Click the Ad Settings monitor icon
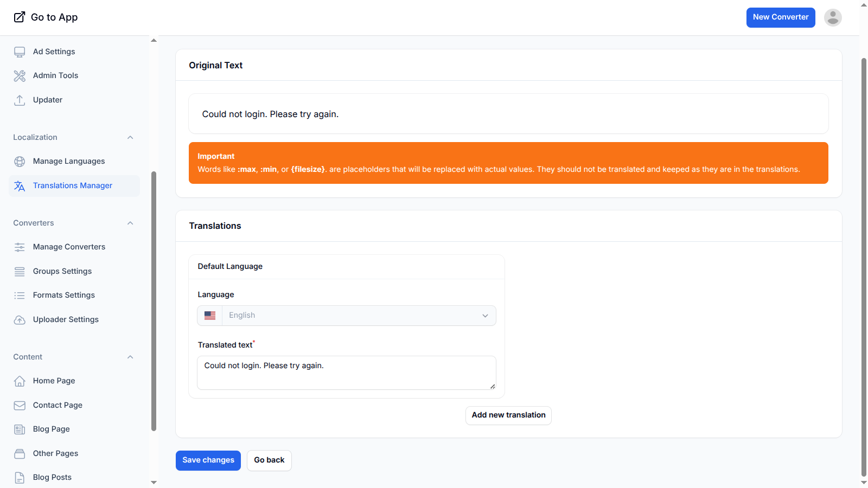 click(x=20, y=52)
